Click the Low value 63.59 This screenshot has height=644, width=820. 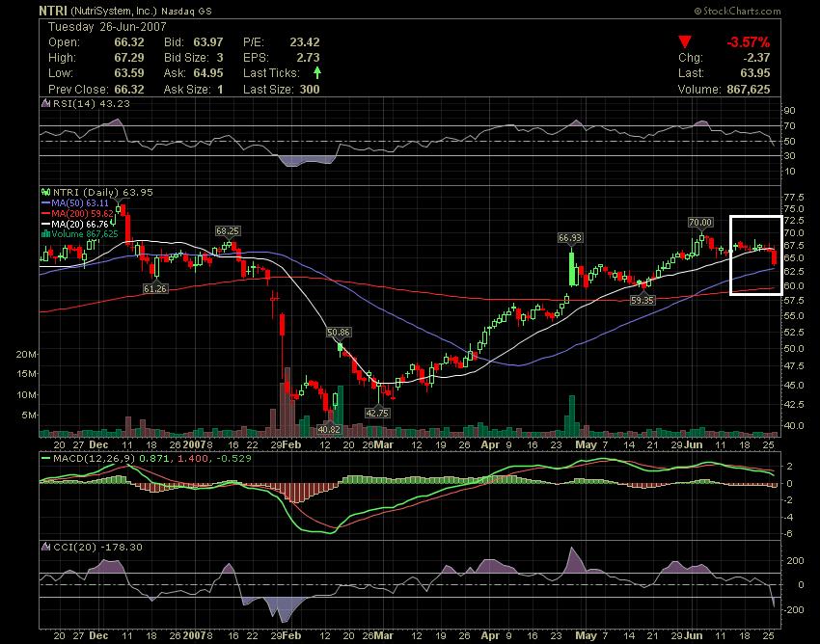point(129,72)
